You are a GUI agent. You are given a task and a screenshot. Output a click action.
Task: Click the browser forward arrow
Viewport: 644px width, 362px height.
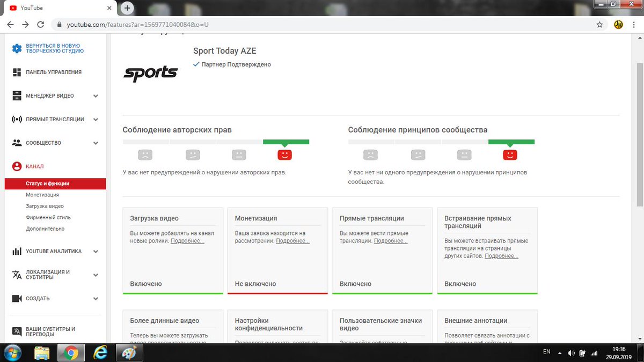coord(25,25)
